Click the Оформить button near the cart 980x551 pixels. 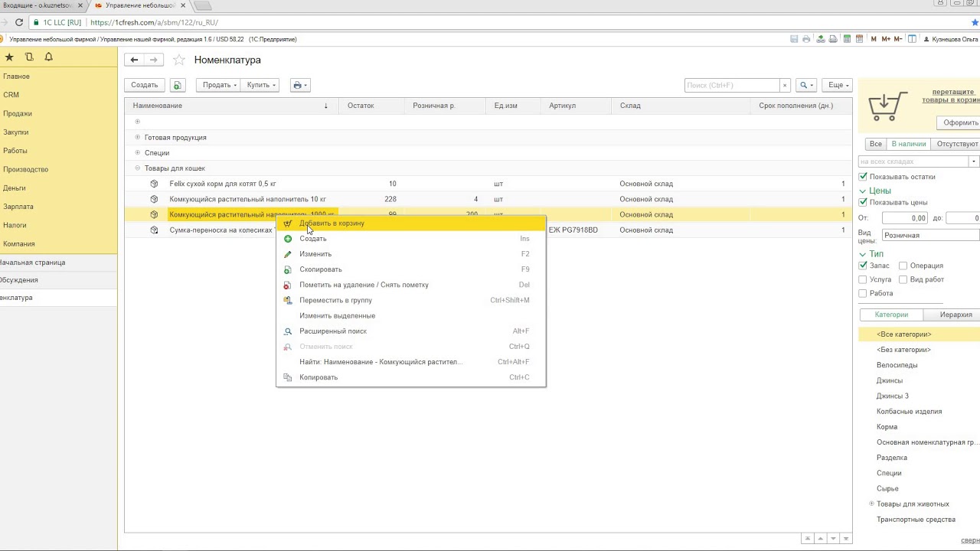960,122
